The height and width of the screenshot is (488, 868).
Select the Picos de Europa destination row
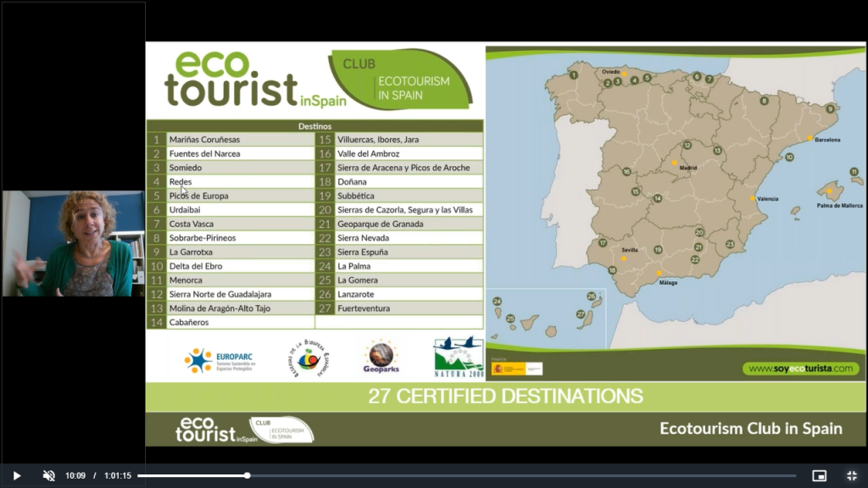(230, 196)
